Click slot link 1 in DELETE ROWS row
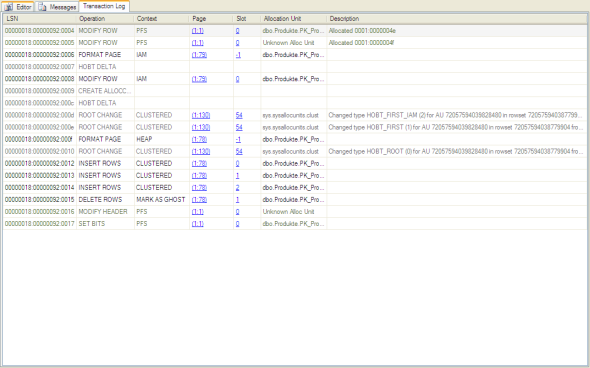The height and width of the screenshot is (368, 590). coord(237,199)
